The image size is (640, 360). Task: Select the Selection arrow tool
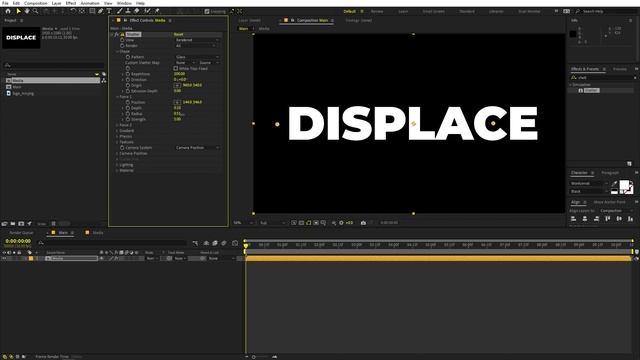coord(18,11)
